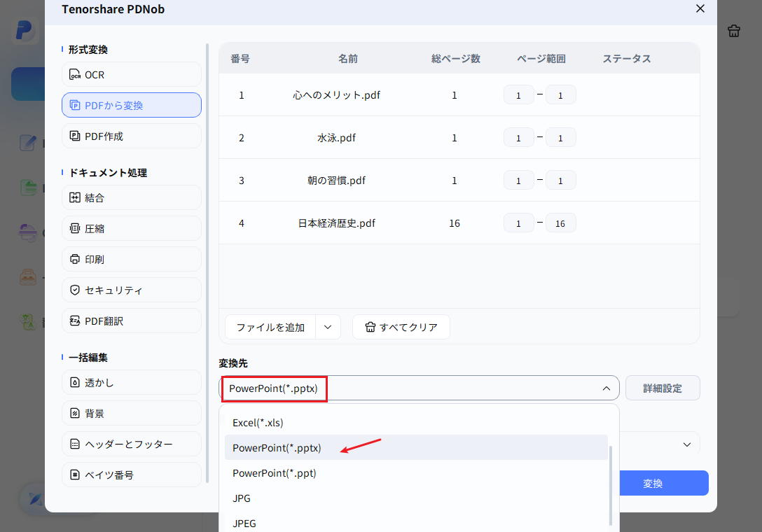Choose PowerPoint(*.ppt) output format
Viewport: 762px width, 532px height.
tap(416, 472)
